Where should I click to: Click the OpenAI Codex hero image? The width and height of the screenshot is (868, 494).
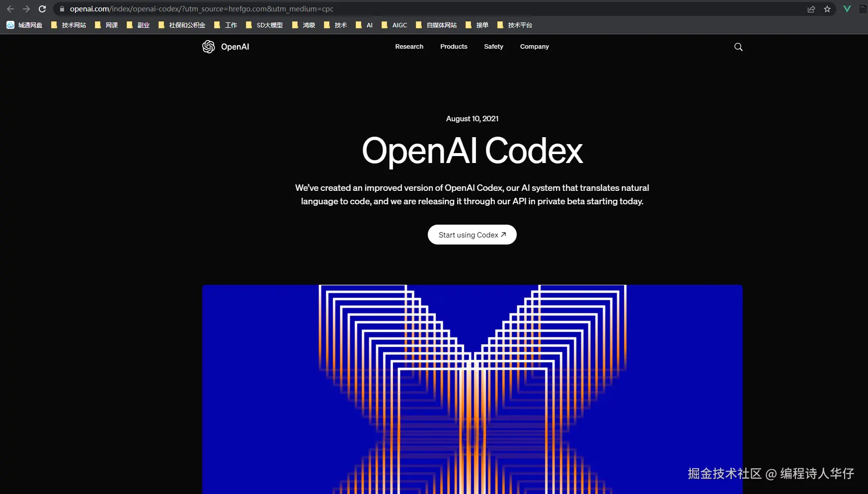473,389
